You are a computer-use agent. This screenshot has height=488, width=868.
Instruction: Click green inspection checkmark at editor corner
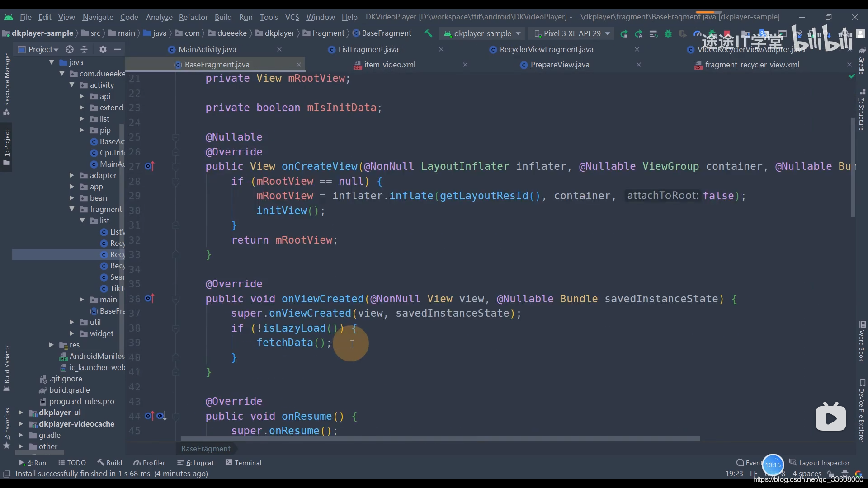[x=852, y=76]
